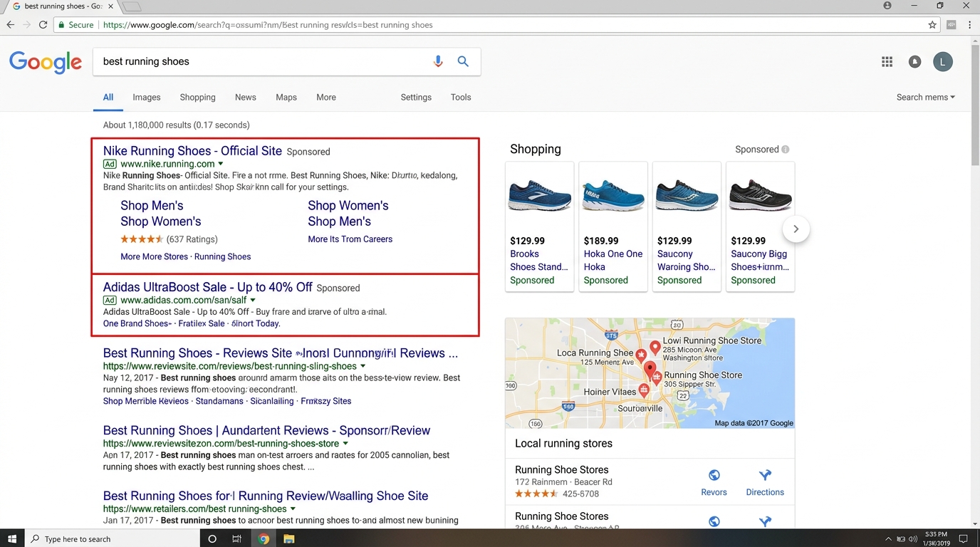This screenshot has height=547, width=980.
Task: Open Saucony Waroing Sho product title
Action: coord(686,261)
